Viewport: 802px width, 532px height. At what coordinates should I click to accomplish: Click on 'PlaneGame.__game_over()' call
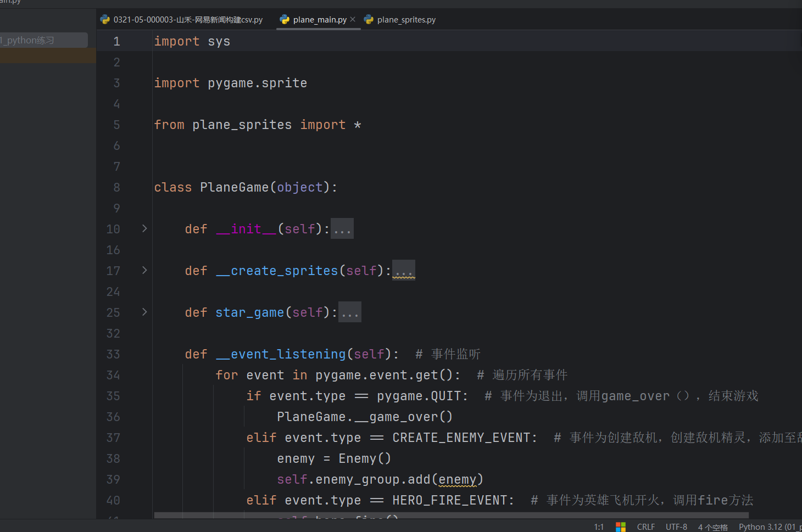pos(365,417)
